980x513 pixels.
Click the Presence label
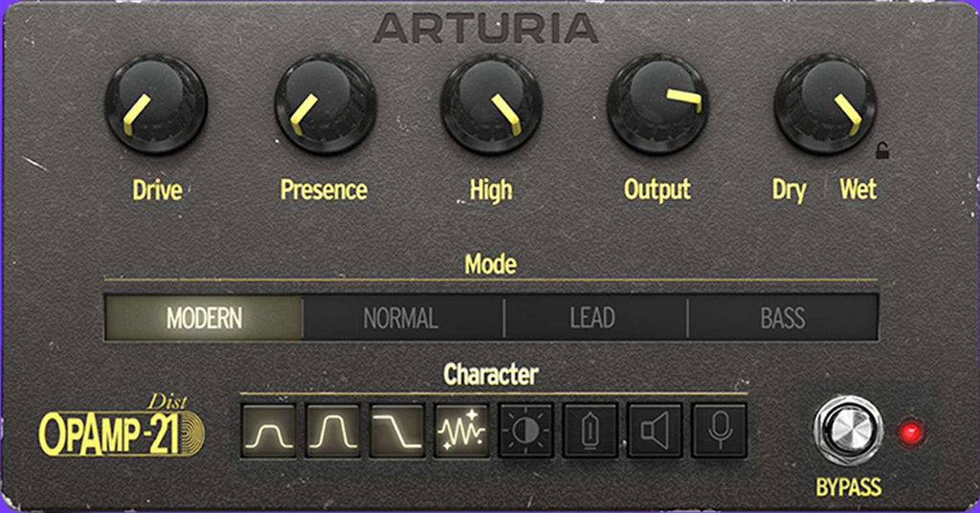point(323,190)
